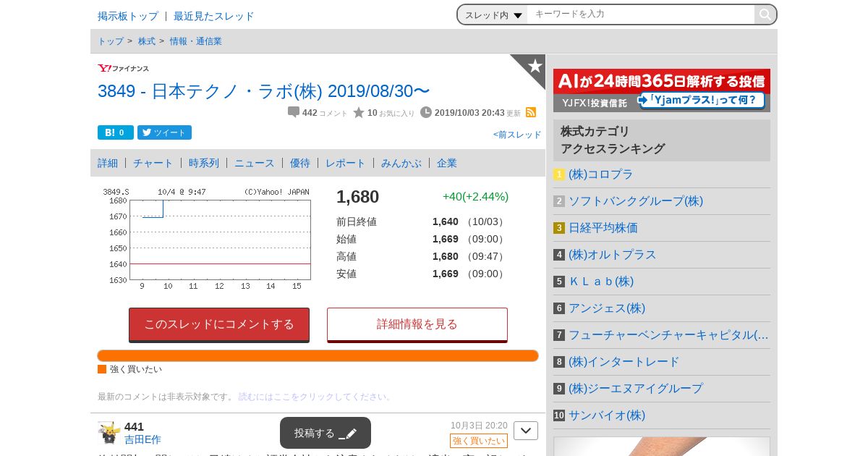The height and width of the screenshot is (456, 868).
Task: Open ranking 5 KLab(株)
Action: (x=601, y=282)
